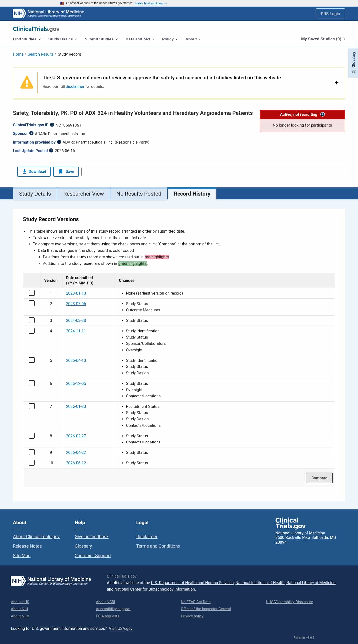
Task: Select the checkbox for version 3
Action: tap(32, 320)
